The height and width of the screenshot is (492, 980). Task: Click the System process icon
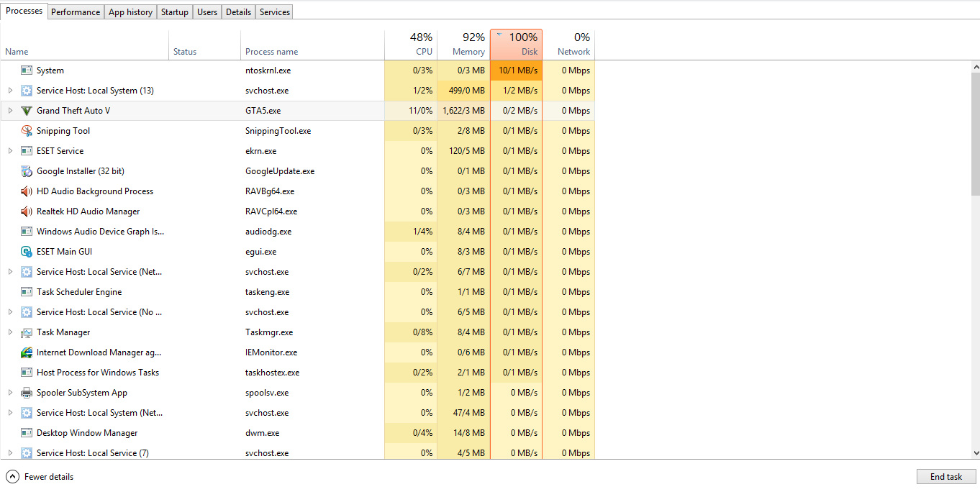point(27,70)
